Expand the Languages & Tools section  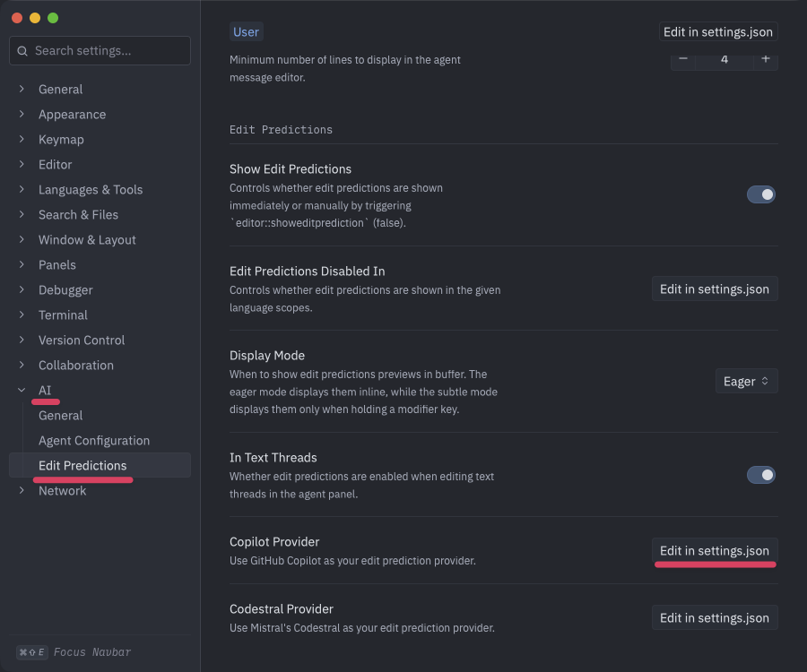(22, 190)
